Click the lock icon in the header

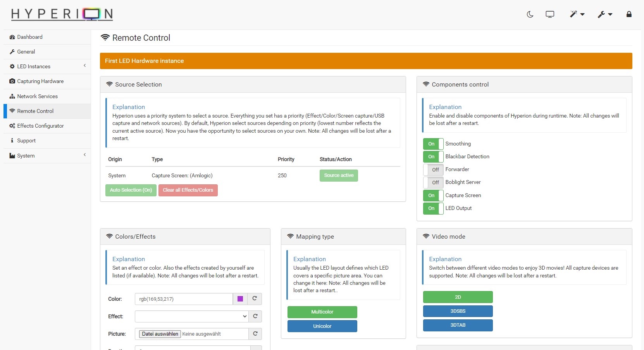[629, 14]
